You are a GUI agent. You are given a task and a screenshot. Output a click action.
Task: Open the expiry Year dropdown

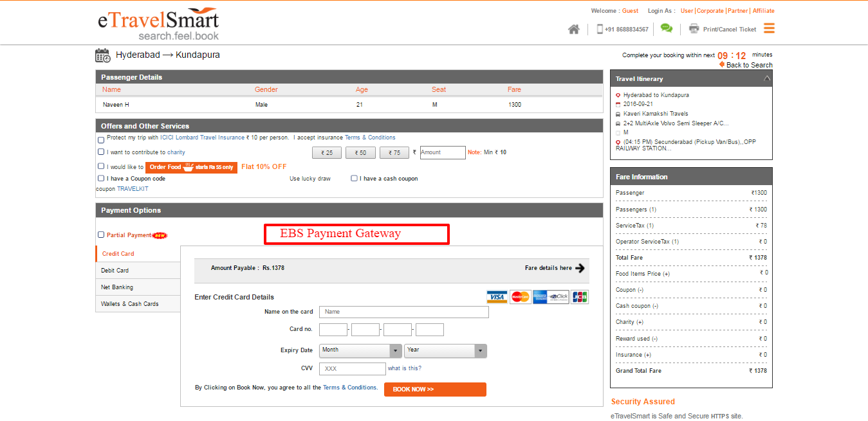(x=445, y=350)
